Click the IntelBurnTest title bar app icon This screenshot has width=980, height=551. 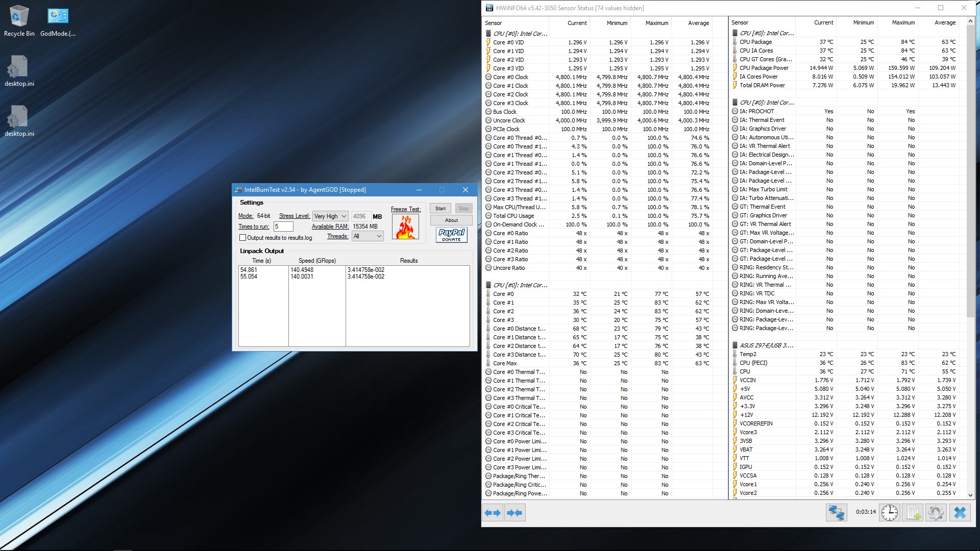(x=238, y=190)
